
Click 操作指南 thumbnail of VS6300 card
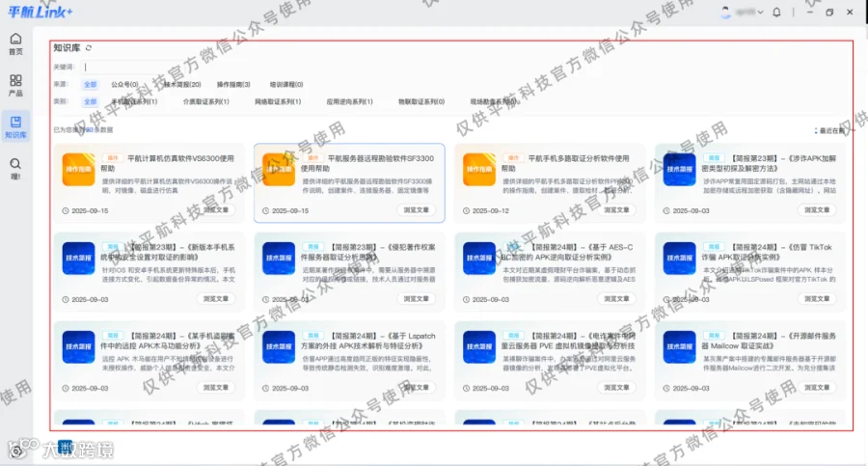tap(78, 170)
